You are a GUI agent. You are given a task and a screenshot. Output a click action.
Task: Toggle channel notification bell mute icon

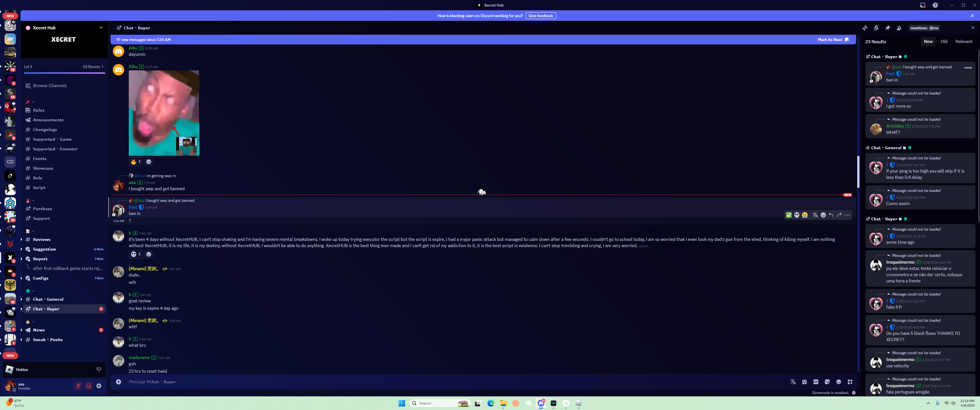[876, 28]
